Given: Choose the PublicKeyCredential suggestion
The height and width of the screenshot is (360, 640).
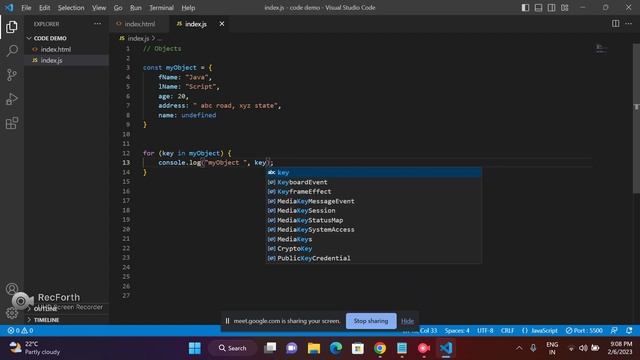Looking at the screenshot, I should (374, 258).
